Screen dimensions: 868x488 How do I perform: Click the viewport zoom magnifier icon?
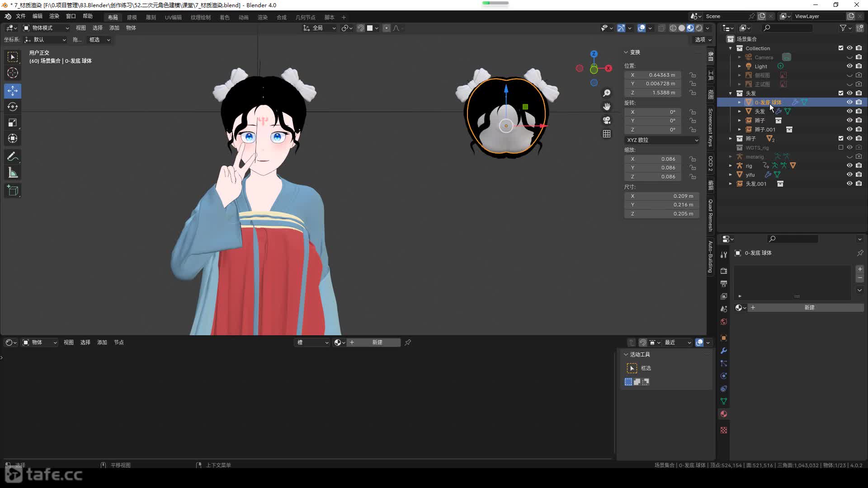tap(607, 93)
